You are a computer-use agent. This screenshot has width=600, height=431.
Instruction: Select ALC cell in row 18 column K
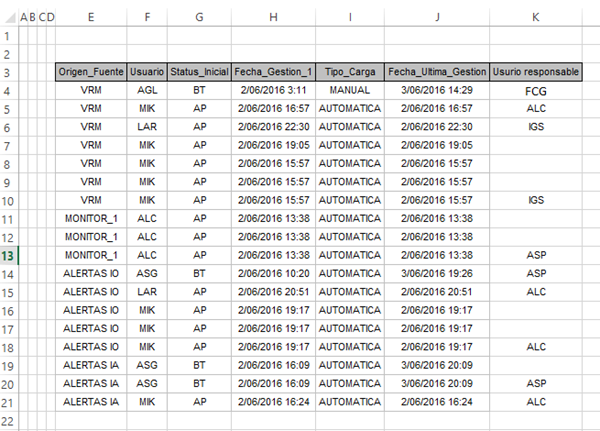click(536, 347)
